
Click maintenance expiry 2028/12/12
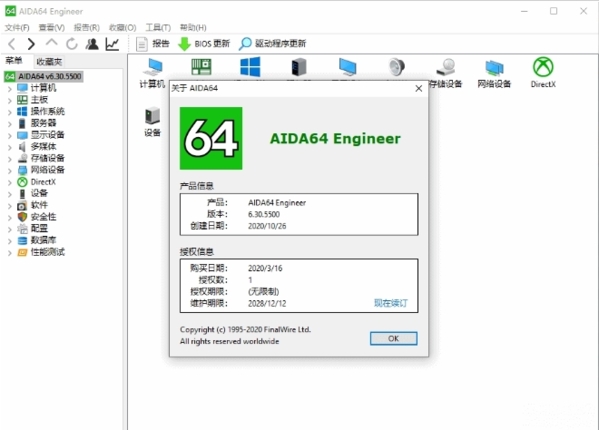coord(267,304)
